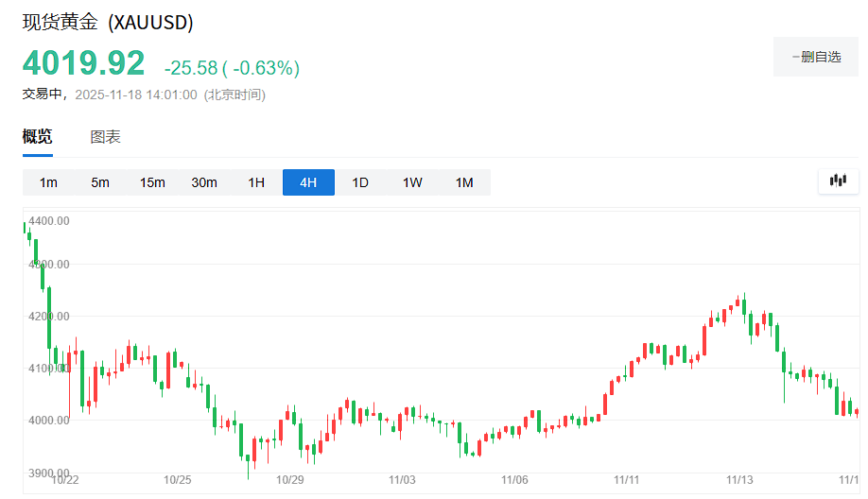
Task: Click the -25.58 (-0.63%) change value
Action: coord(232,68)
